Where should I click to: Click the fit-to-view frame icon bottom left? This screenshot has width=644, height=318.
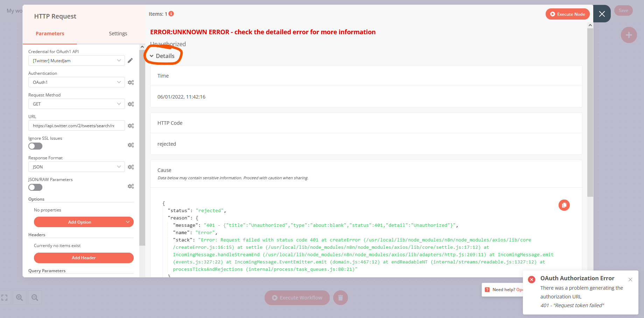point(5,297)
